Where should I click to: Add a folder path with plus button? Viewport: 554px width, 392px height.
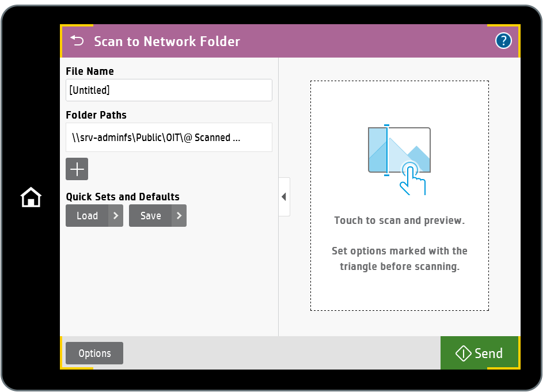pos(77,169)
